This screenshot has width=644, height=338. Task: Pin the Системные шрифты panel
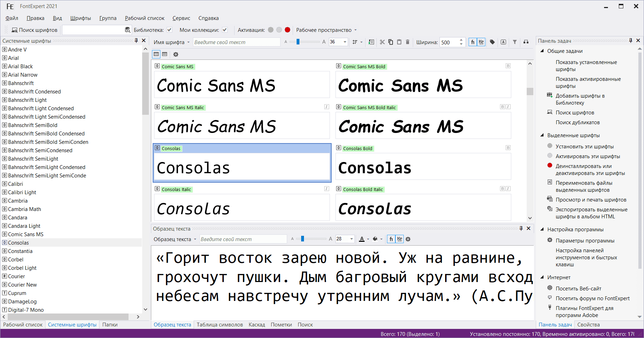click(136, 41)
